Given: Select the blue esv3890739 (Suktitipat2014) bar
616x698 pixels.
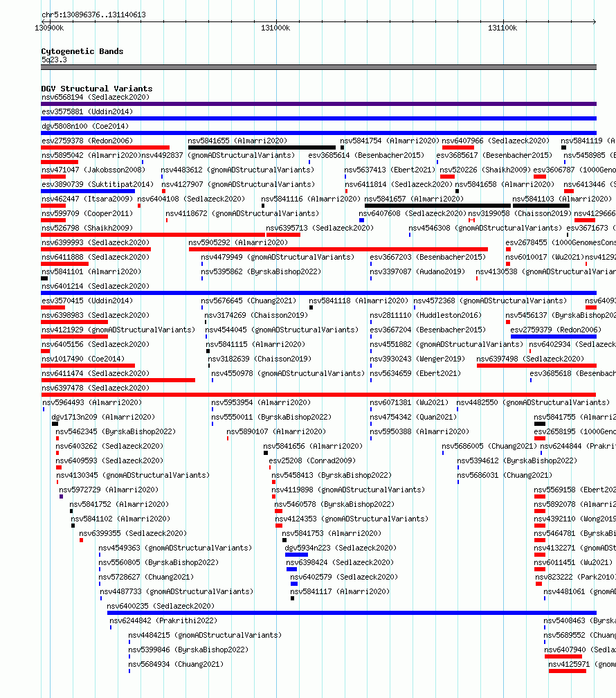Looking at the screenshot, I should pyautogui.click(x=88, y=191).
